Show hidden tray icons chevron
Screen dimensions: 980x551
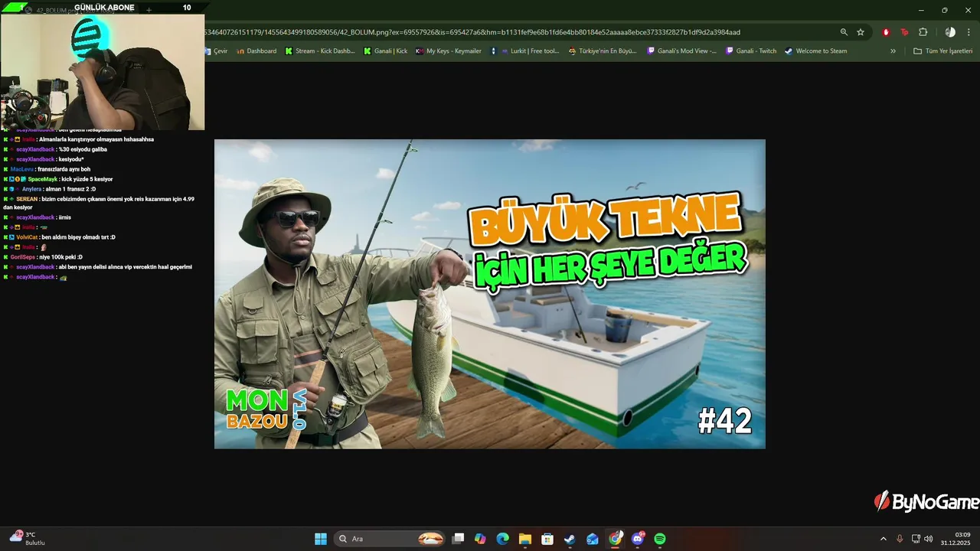pyautogui.click(x=884, y=539)
